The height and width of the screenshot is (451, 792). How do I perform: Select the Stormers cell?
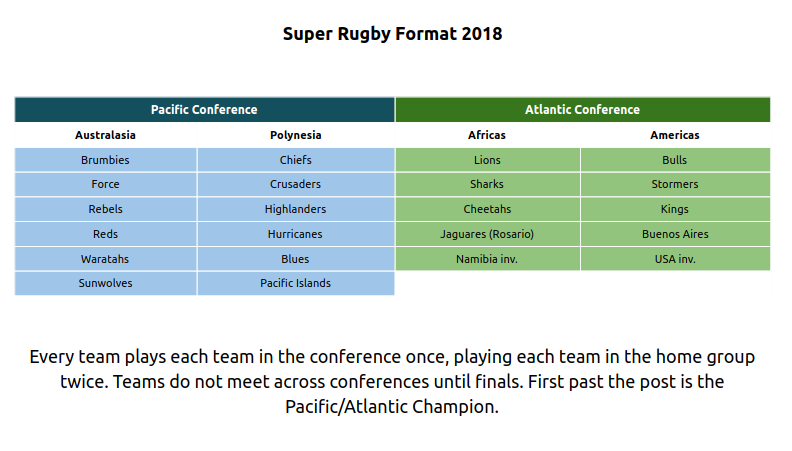(x=675, y=184)
